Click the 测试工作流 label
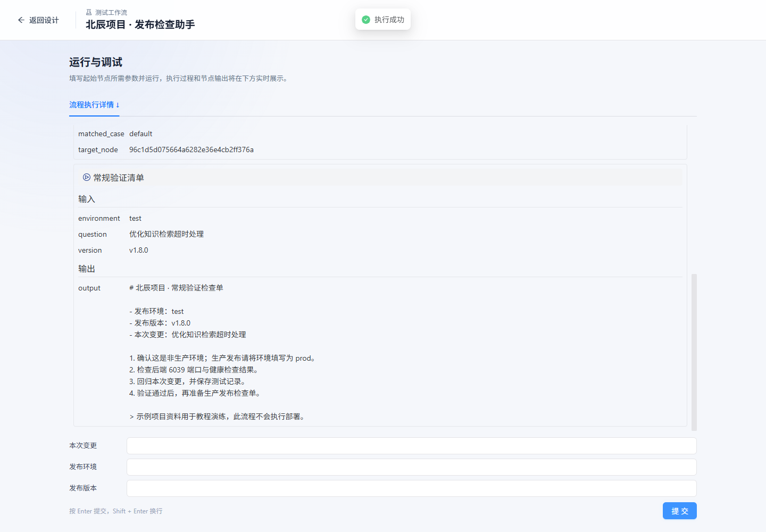The width and height of the screenshot is (766, 532). tap(111, 12)
